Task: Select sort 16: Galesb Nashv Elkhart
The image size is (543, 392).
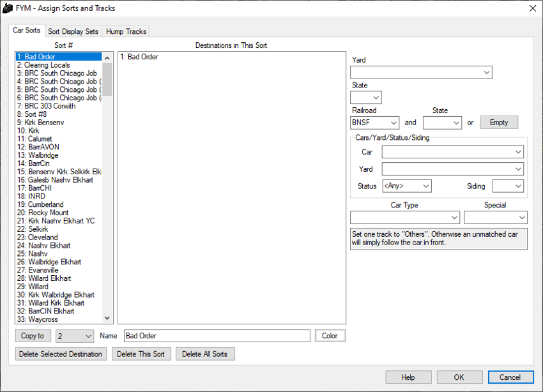Action: point(59,180)
